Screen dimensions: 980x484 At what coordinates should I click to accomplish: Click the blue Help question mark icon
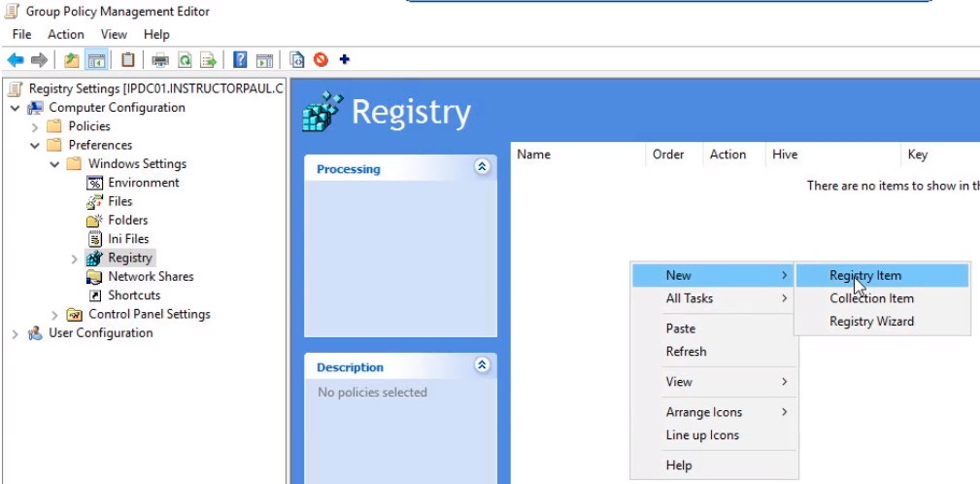pyautogui.click(x=240, y=60)
